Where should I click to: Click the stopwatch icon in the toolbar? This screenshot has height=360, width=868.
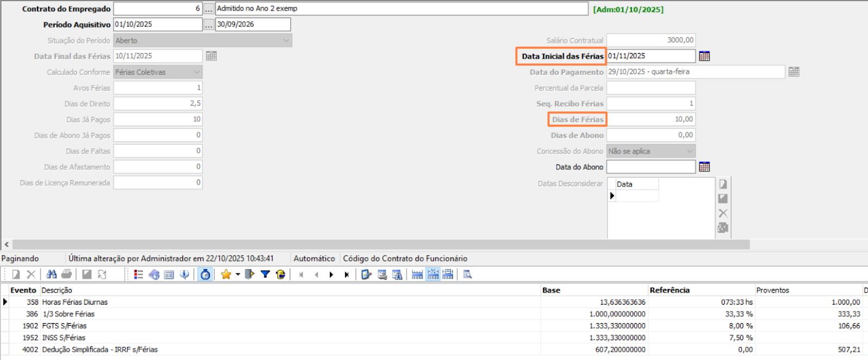point(205,275)
